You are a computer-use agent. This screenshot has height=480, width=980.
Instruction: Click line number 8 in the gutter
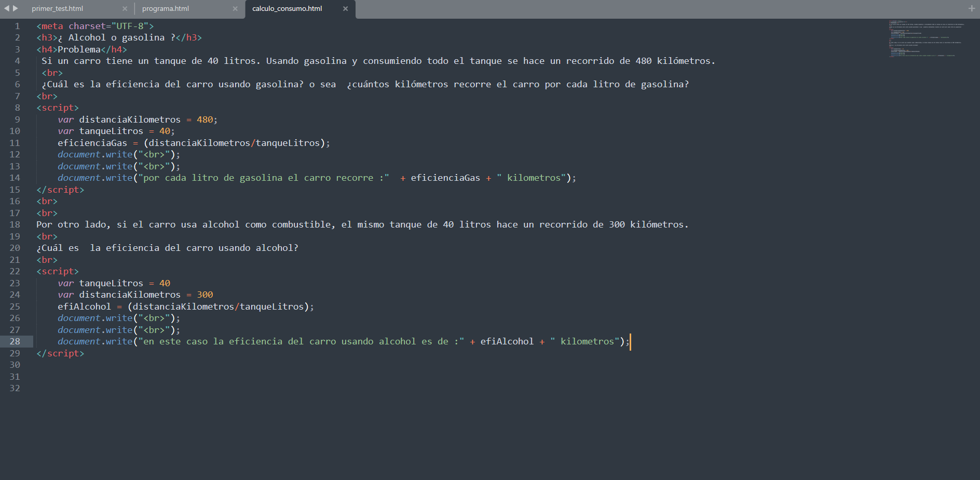pos(18,108)
